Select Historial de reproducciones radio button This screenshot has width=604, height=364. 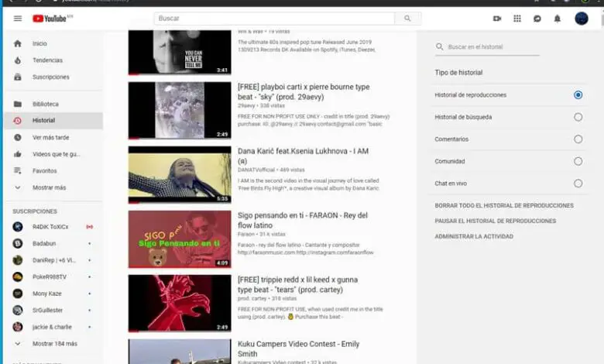(578, 94)
